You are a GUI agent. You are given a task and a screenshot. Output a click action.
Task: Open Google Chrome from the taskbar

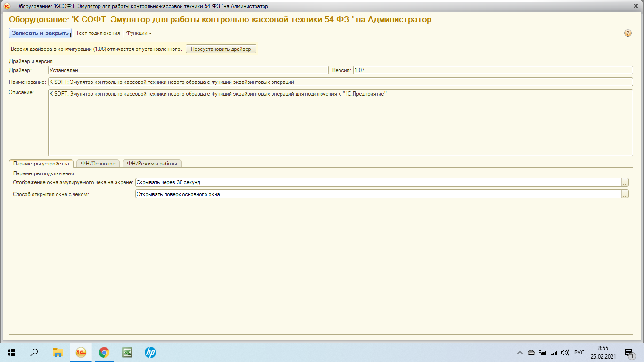click(x=104, y=353)
